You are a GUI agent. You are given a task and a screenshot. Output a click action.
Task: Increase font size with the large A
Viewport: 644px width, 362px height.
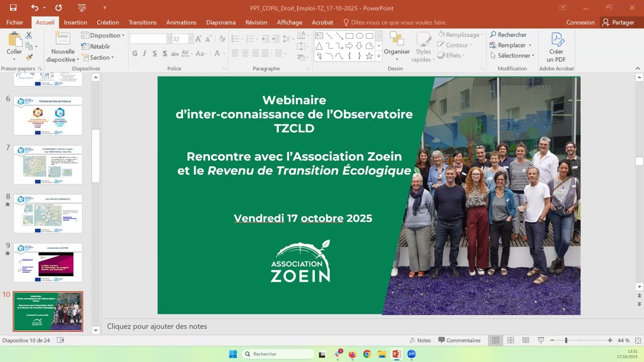pyautogui.click(x=198, y=39)
